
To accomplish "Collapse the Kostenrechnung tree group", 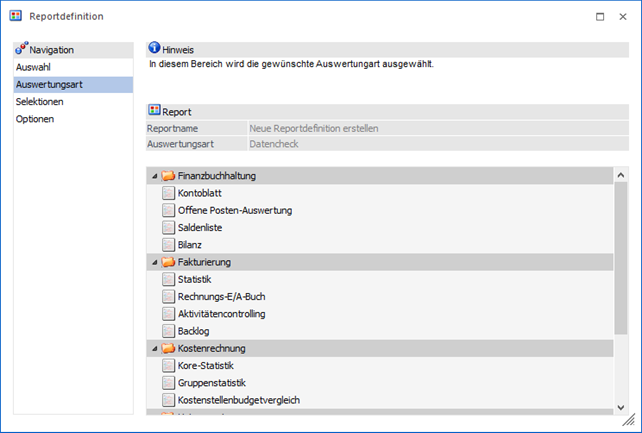I will pos(154,348).
